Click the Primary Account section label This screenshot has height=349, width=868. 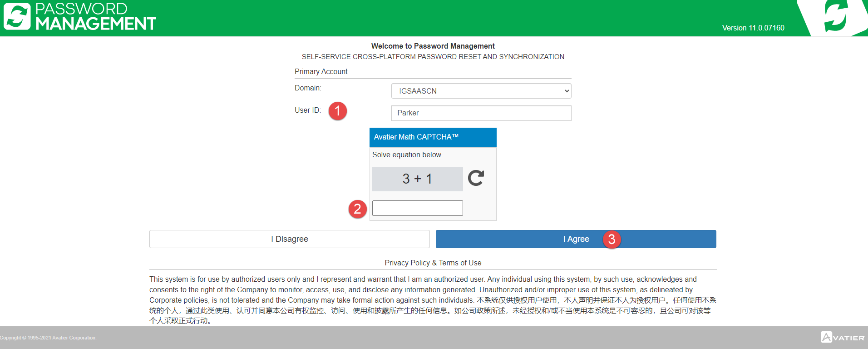[321, 71]
